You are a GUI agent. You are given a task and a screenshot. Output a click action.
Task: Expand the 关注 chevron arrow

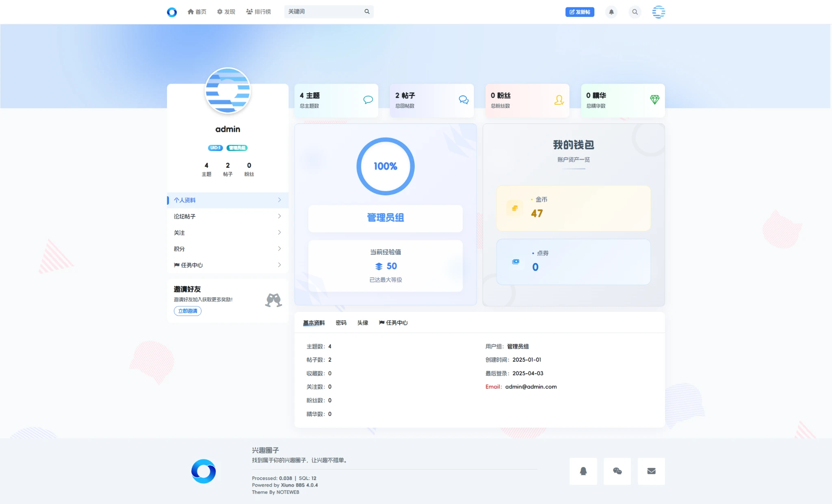(x=279, y=232)
